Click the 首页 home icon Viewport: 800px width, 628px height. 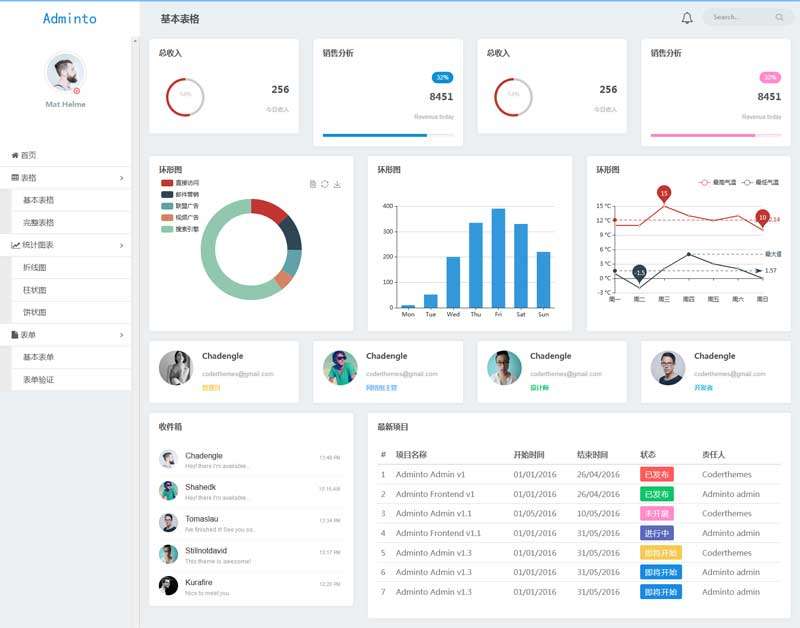point(15,155)
